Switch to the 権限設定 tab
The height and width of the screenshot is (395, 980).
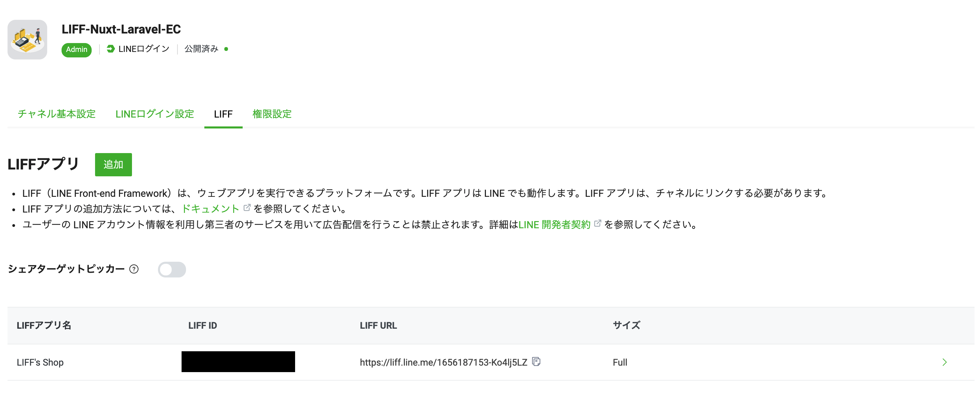pos(272,114)
